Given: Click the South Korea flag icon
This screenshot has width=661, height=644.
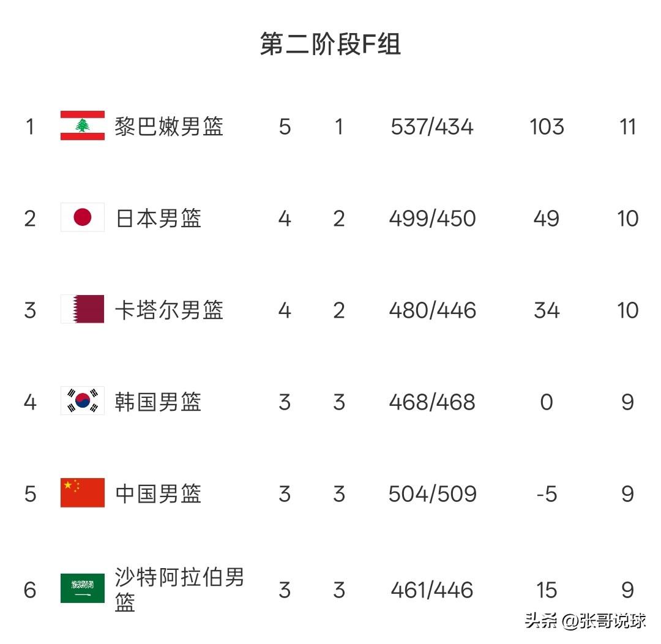Looking at the screenshot, I should 83,400.
